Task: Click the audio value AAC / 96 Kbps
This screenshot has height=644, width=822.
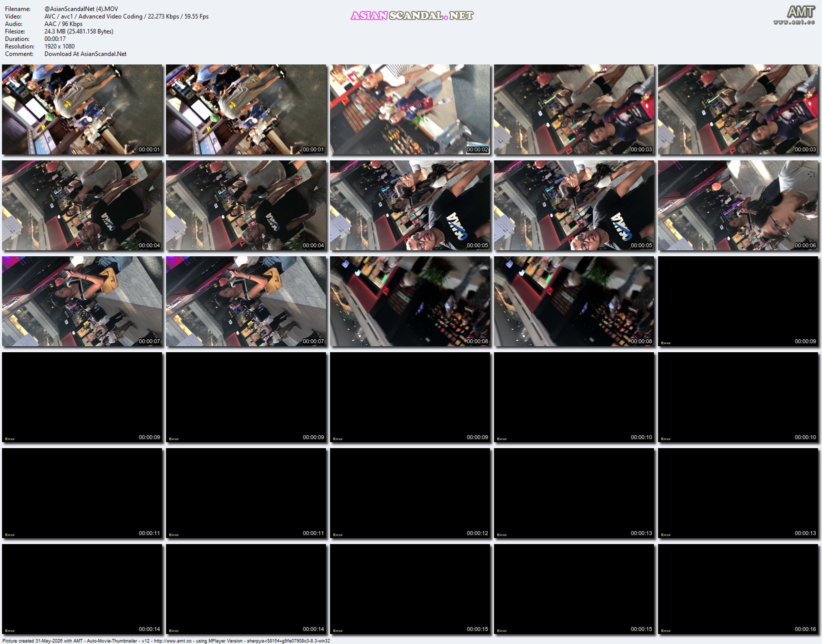Action: 63,24
